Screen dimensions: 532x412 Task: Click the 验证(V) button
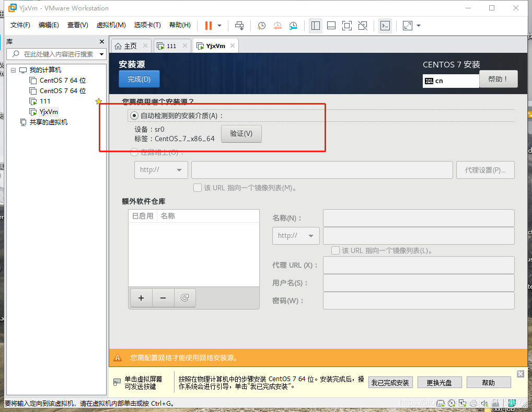click(241, 133)
